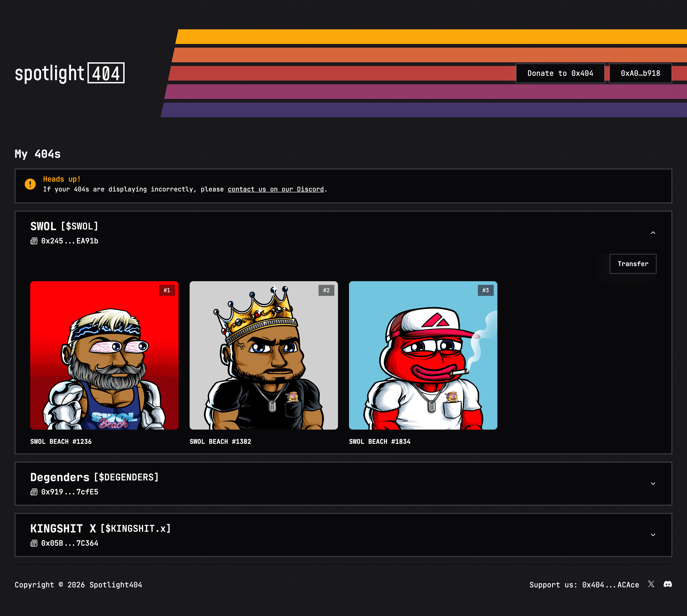Click the Copyright © 2026 Spotlight404 text
Image resolution: width=687 pixels, height=616 pixels.
(78, 585)
